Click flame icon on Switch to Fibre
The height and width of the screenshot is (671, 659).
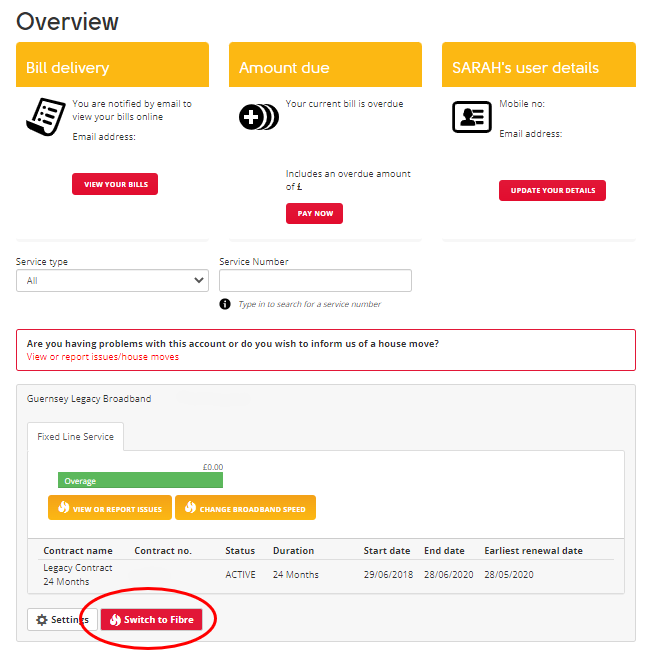click(x=115, y=620)
